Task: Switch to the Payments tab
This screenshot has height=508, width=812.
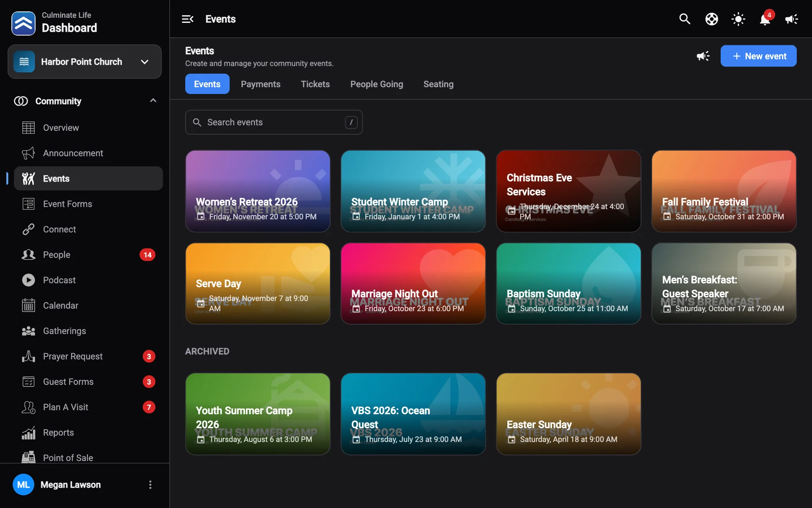Action: pos(261,84)
